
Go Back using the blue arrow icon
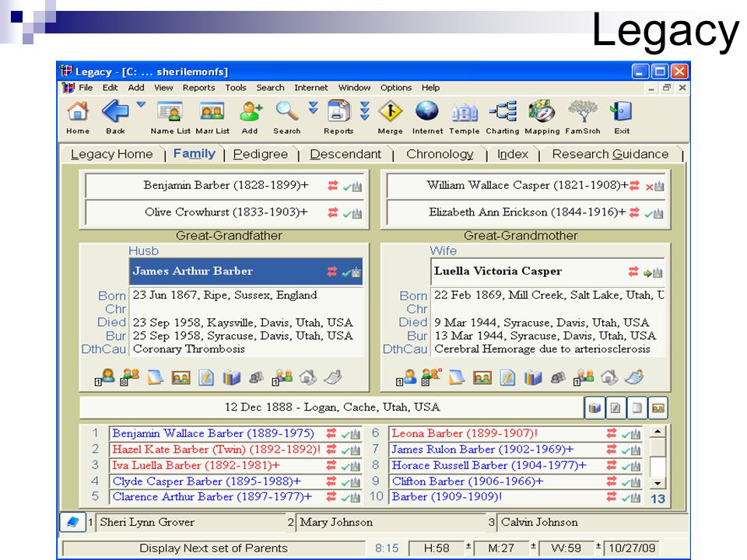coord(115,111)
